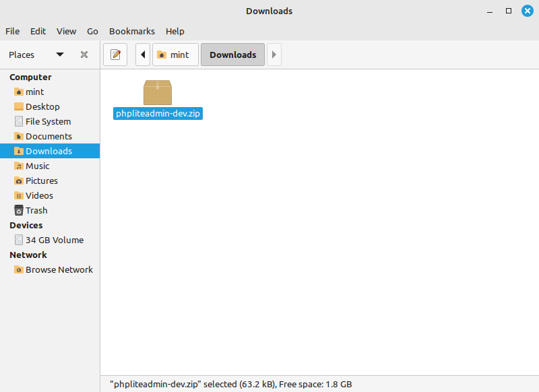This screenshot has width=539, height=392.
Task: Open Music in the sidebar
Action: 50,166
